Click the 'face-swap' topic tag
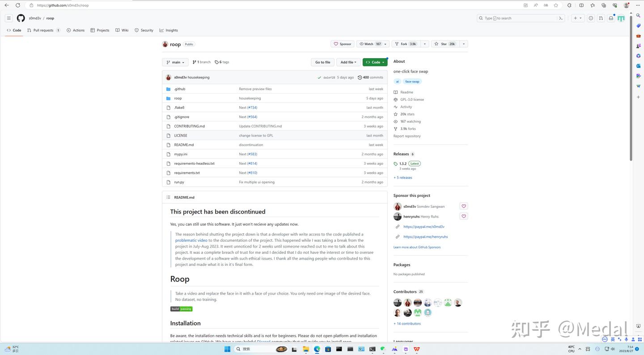644x355 pixels. 412,81
